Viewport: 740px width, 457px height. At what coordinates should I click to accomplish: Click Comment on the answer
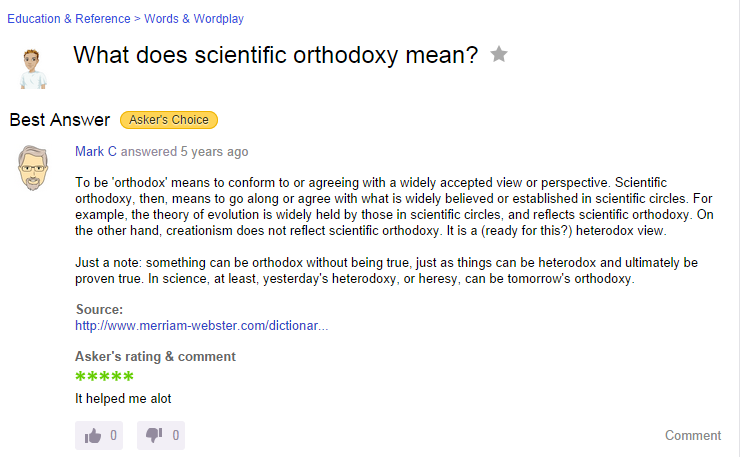click(693, 435)
